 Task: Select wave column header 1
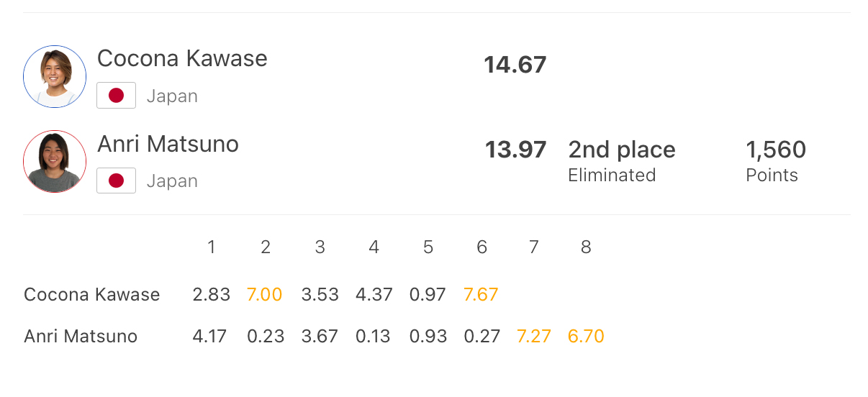click(x=212, y=247)
